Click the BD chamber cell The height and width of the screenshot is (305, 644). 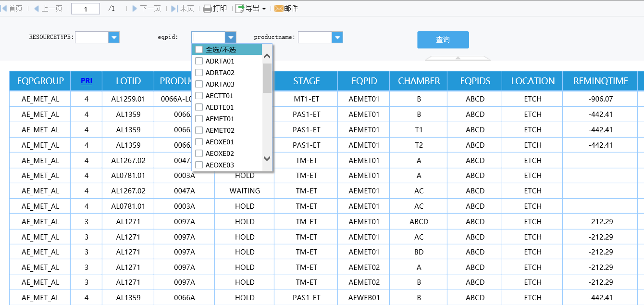tap(419, 252)
